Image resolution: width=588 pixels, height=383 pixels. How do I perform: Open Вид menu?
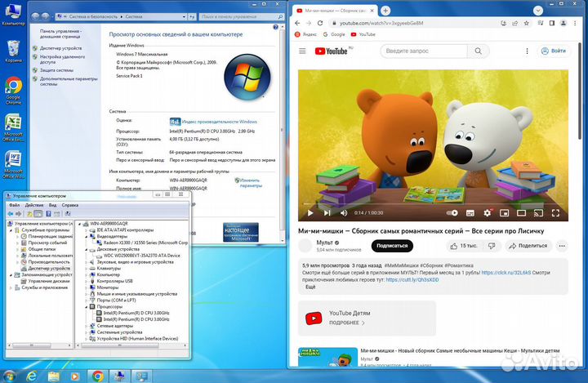[x=53, y=205]
